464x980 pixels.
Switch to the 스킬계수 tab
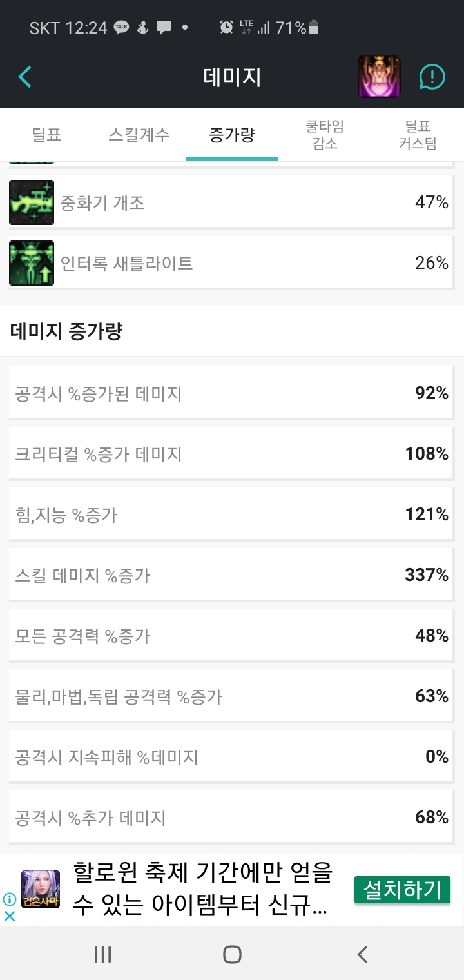(139, 135)
